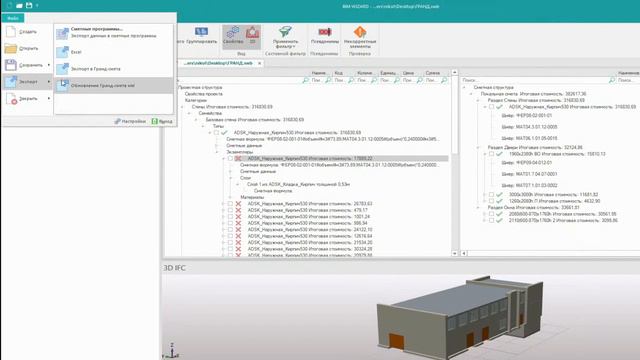Select row Шифр: ФЕР09-04-012-01

(527, 162)
